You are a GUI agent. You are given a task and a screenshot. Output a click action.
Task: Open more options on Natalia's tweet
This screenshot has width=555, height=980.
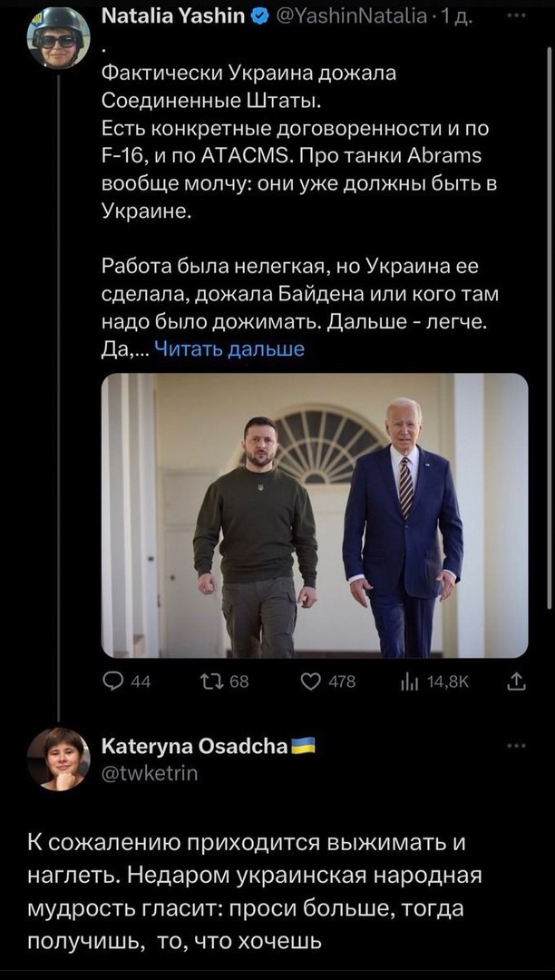(516, 15)
